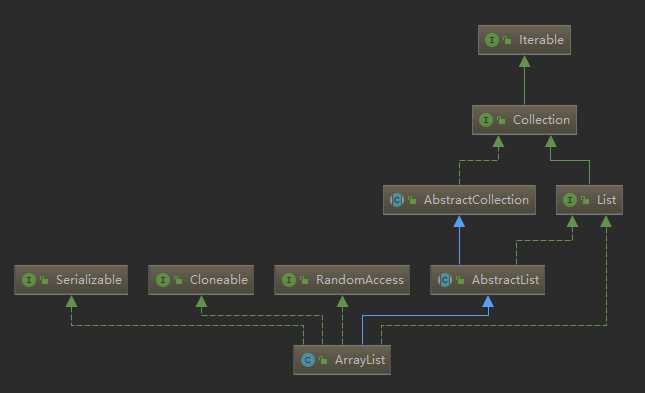Image resolution: width=645 pixels, height=393 pixels.
Task: Click the interface icon on RandomAccess node
Action: [289, 280]
